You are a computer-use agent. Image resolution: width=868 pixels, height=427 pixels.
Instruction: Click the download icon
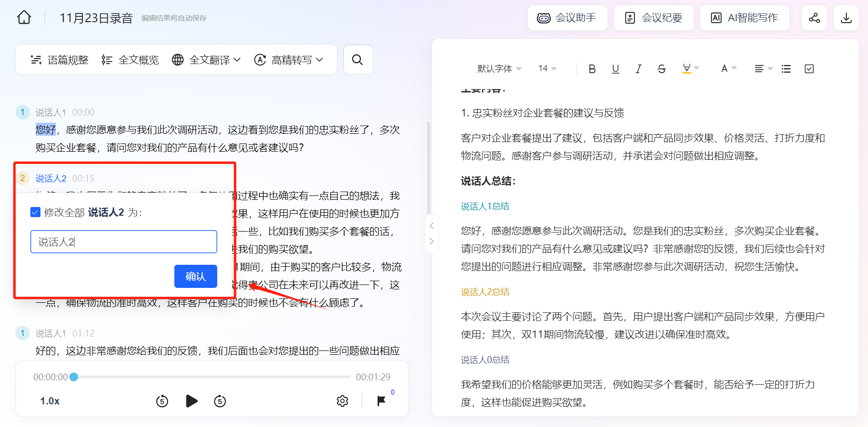click(846, 18)
